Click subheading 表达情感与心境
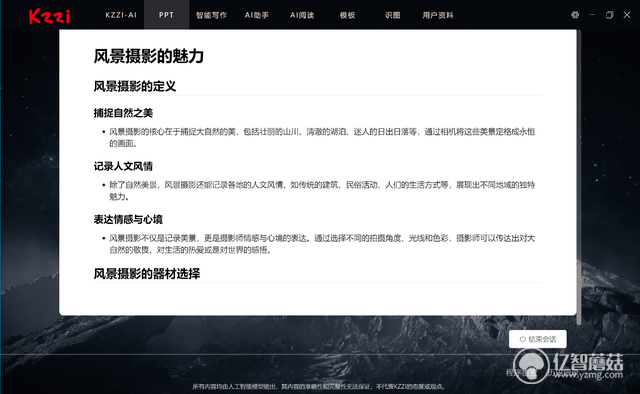 [x=128, y=219]
